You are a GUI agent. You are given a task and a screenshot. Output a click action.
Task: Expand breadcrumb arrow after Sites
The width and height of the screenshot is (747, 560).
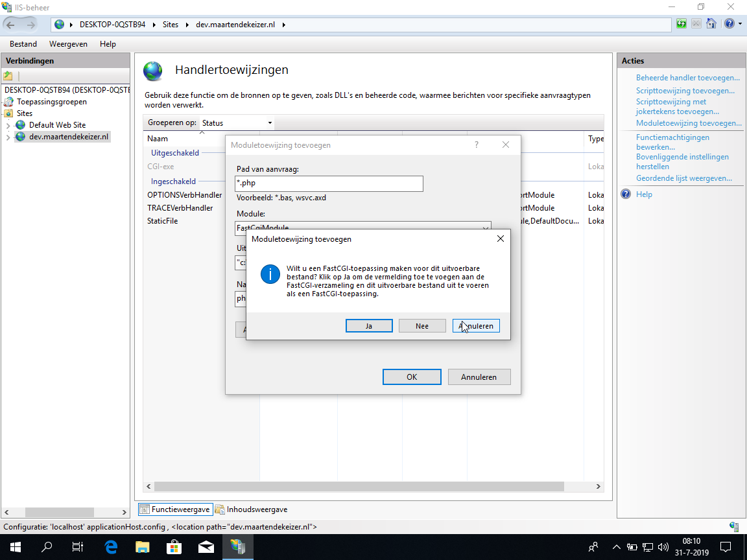click(x=187, y=25)
